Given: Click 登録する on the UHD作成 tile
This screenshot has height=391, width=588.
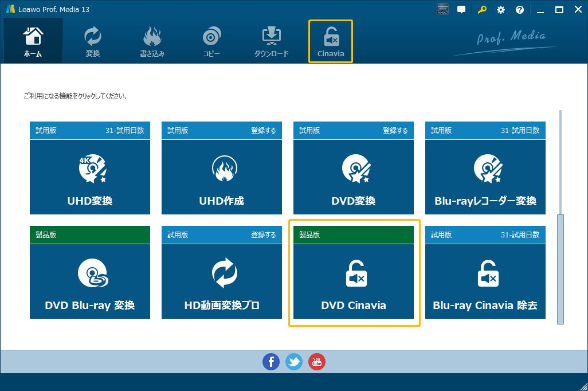Looking at the screenshot, I should click(x=263, y=131).
